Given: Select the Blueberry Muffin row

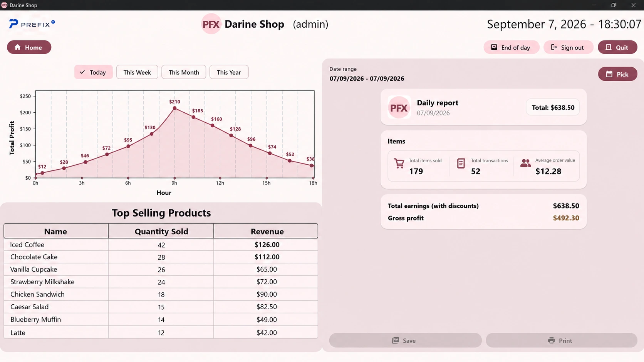Looking at the screenshot, I should click(161, 320).
